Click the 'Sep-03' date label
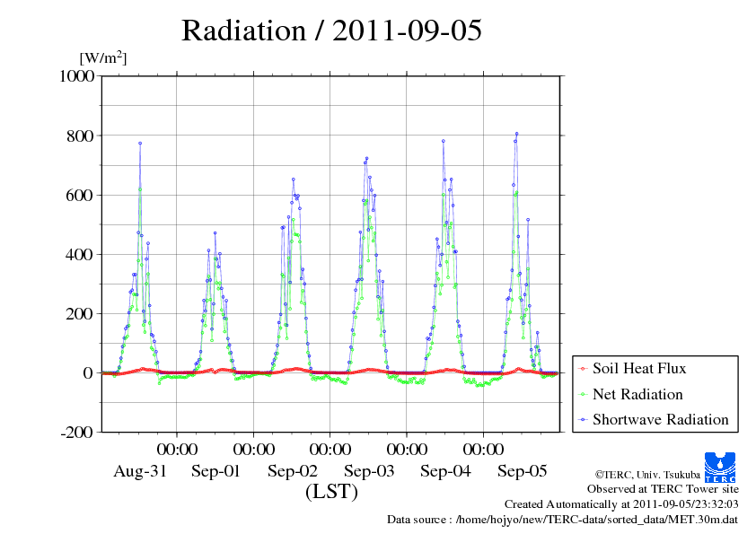 click(369, 471)
